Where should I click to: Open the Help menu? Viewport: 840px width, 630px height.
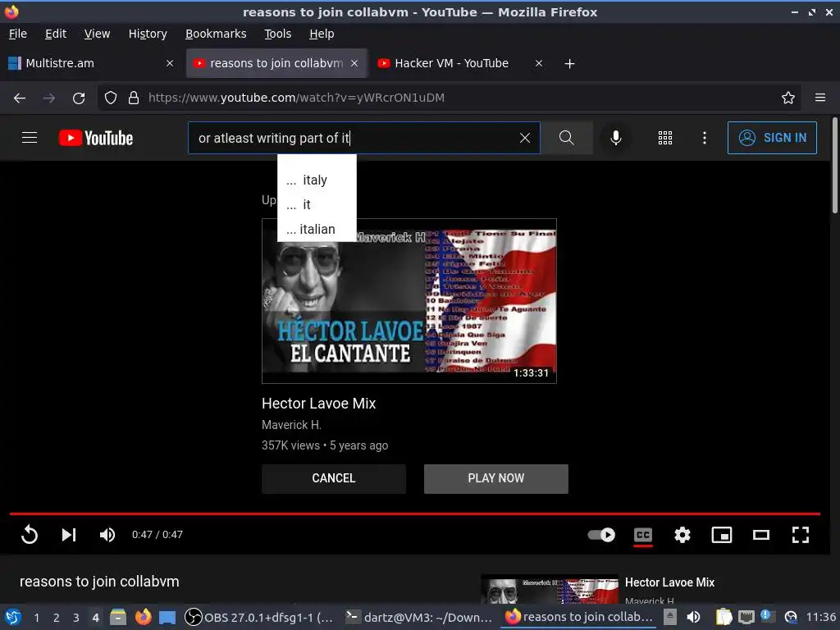pyautogui.click(x=322, y=34)
